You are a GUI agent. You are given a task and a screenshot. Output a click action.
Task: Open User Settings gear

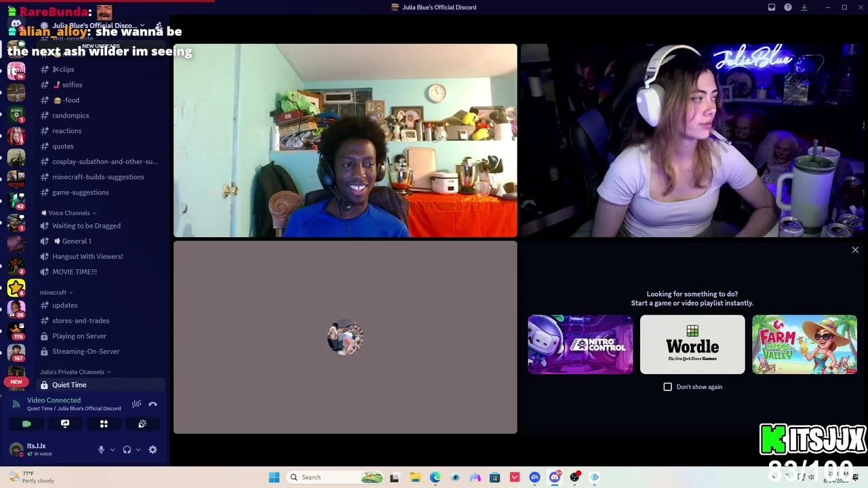153,449
